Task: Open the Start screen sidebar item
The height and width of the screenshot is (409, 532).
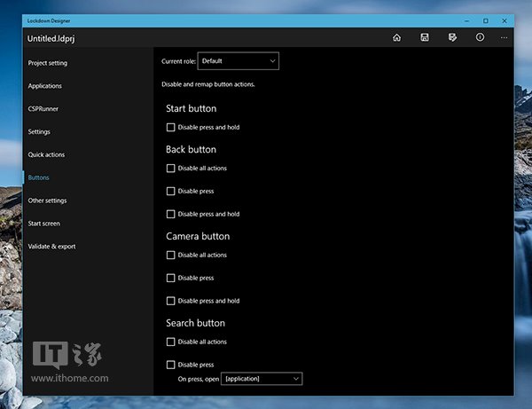Action: tap(44, 224)
